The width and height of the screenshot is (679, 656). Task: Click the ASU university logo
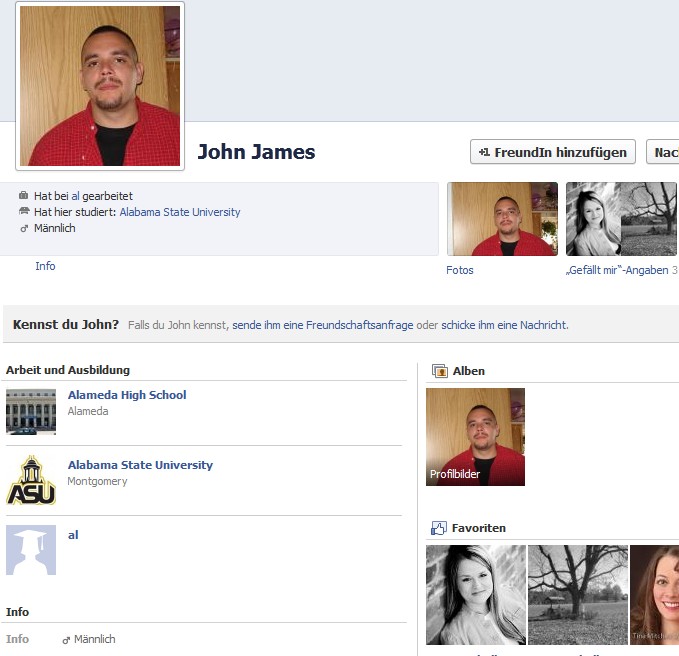tap(31, 480)
